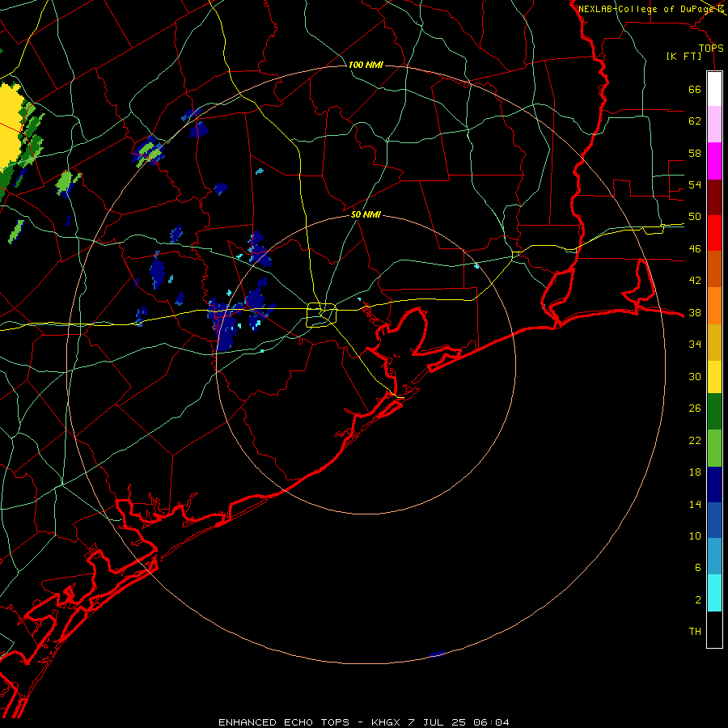Select the dark green legend swatch

(714, 412)
